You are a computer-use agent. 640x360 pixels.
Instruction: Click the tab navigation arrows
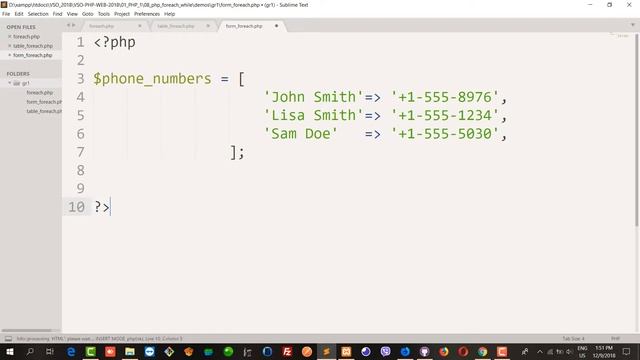click(x=71, y=25)
